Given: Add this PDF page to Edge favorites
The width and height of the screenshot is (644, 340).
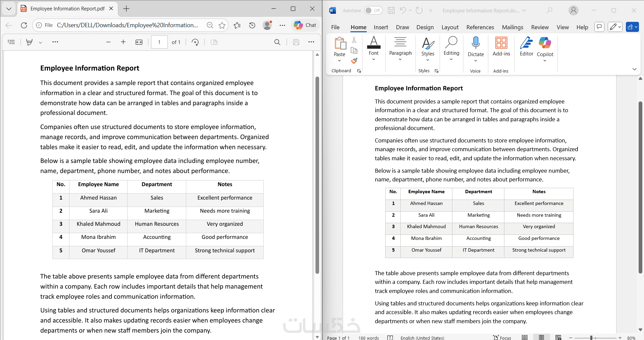Looking at the screenshot, I should 222,25.
